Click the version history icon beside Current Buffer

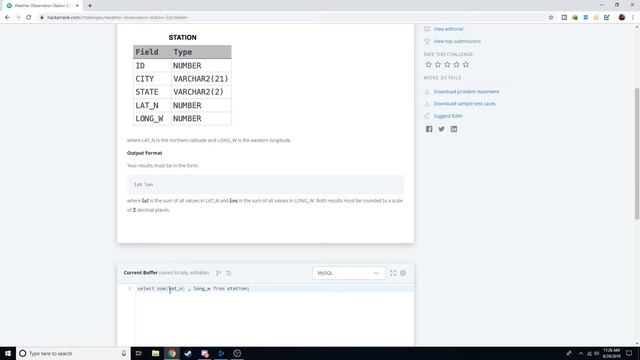point(219,273)
